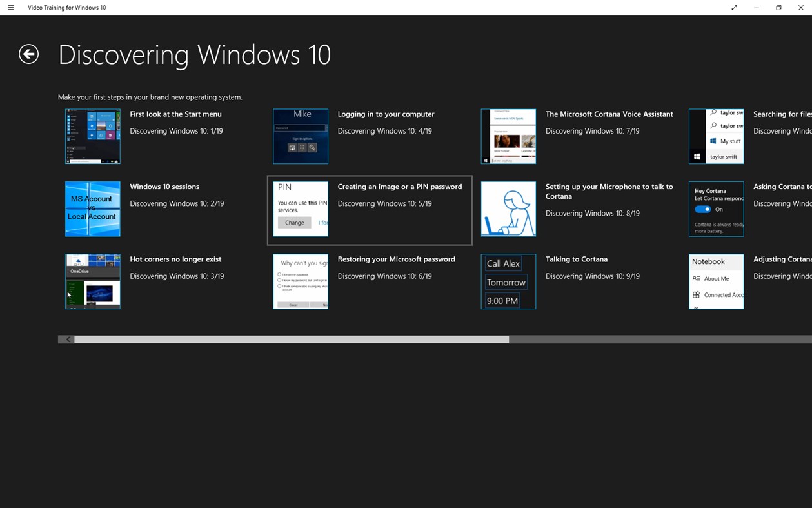Screen dimensions: 812x508
Task: Open the Notebook-themed 'Adjusting Cortana' video
Action: tap(716, 281)
